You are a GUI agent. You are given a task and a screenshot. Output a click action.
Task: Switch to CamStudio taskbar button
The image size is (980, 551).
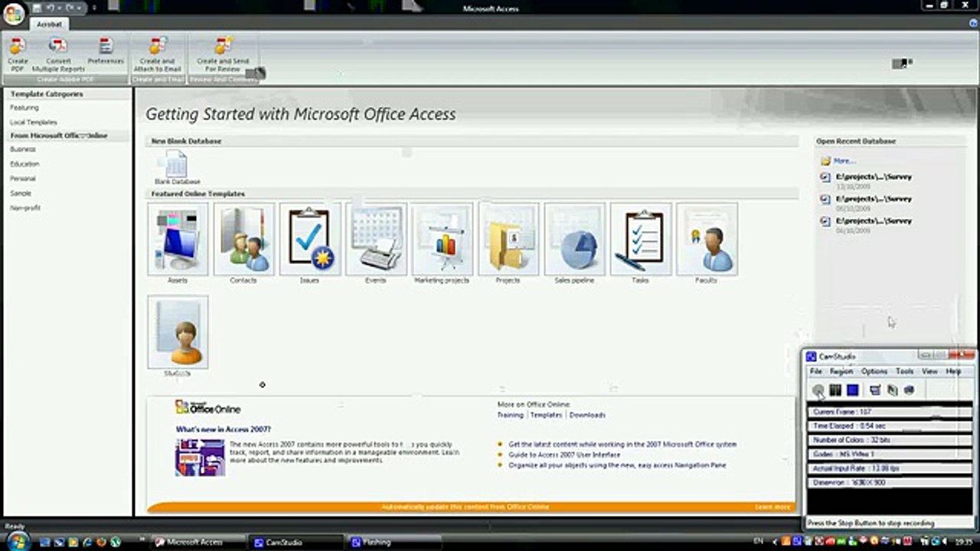coord(296,542)
